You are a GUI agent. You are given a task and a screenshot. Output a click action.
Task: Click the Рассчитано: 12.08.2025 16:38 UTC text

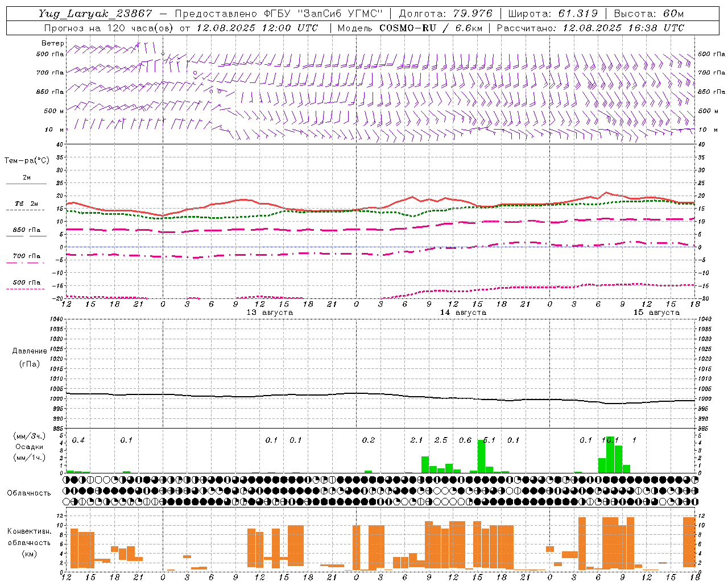point(590,28)
